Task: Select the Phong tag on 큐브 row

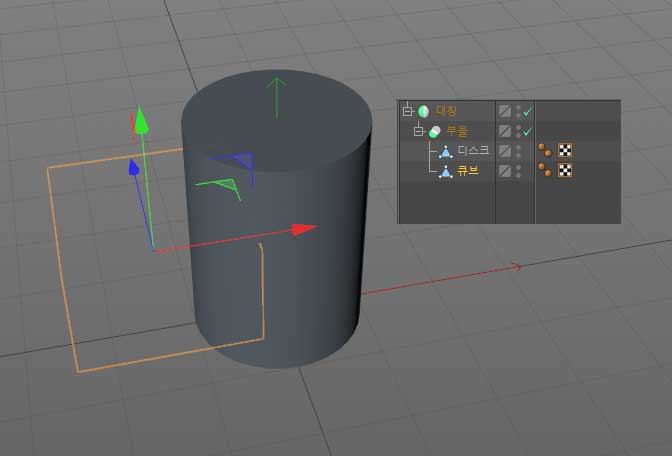Action: pyautogui.click(x=545, y=171)
